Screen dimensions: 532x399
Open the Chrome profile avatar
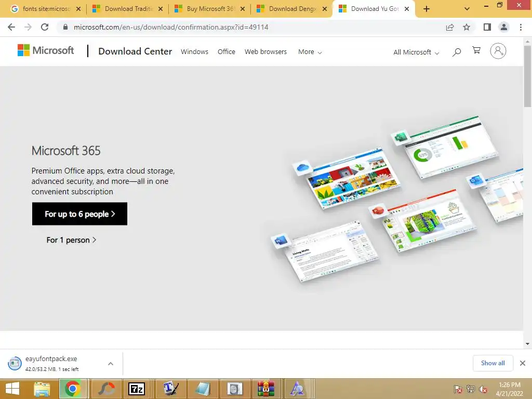point(504,27)
